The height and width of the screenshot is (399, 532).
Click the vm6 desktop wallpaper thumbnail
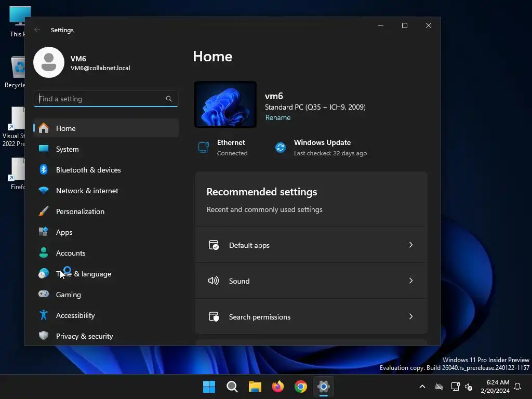coord(225,104)
